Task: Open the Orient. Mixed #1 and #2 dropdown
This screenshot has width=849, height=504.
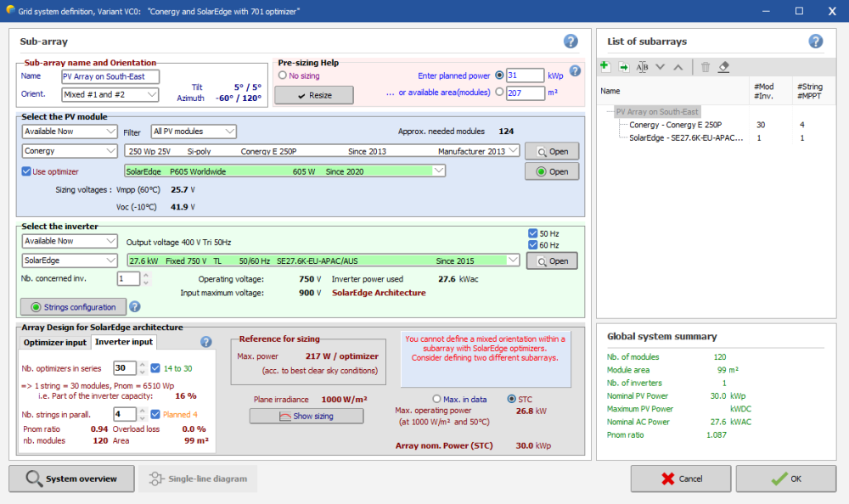Action: pyautogui.click(x=110, y=95)
